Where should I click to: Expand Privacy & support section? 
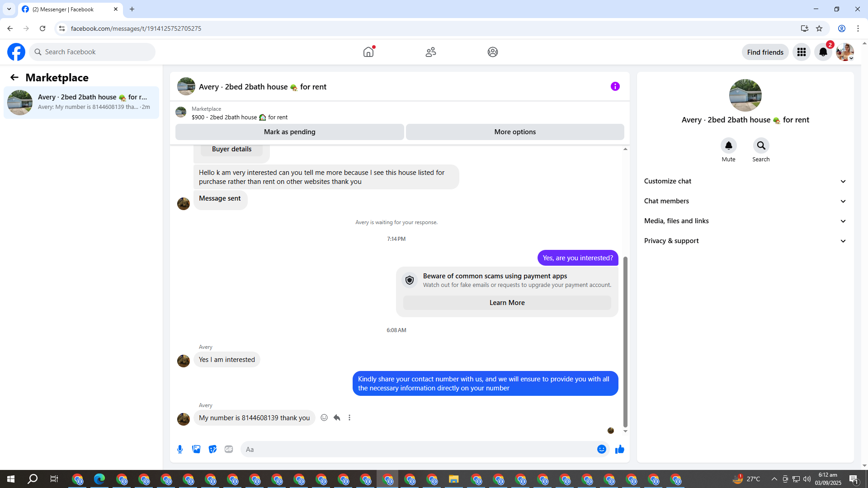(745, 241)
